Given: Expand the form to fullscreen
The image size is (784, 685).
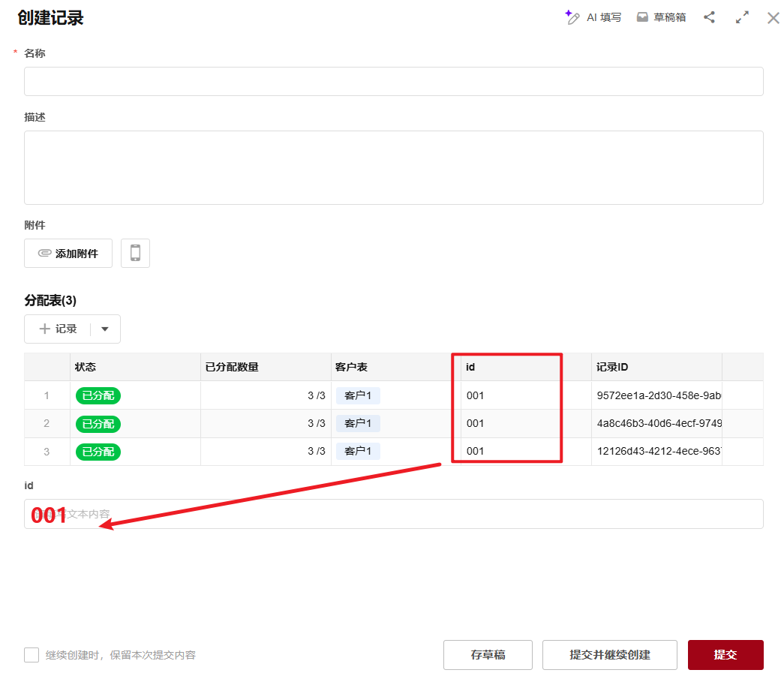Looking at the screenshot, I should [742, 17].
